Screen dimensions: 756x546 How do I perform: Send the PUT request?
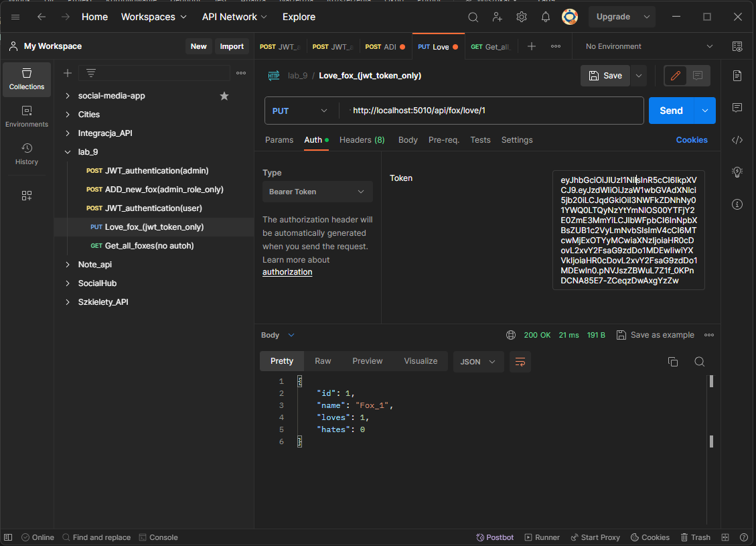pos(671,111)
